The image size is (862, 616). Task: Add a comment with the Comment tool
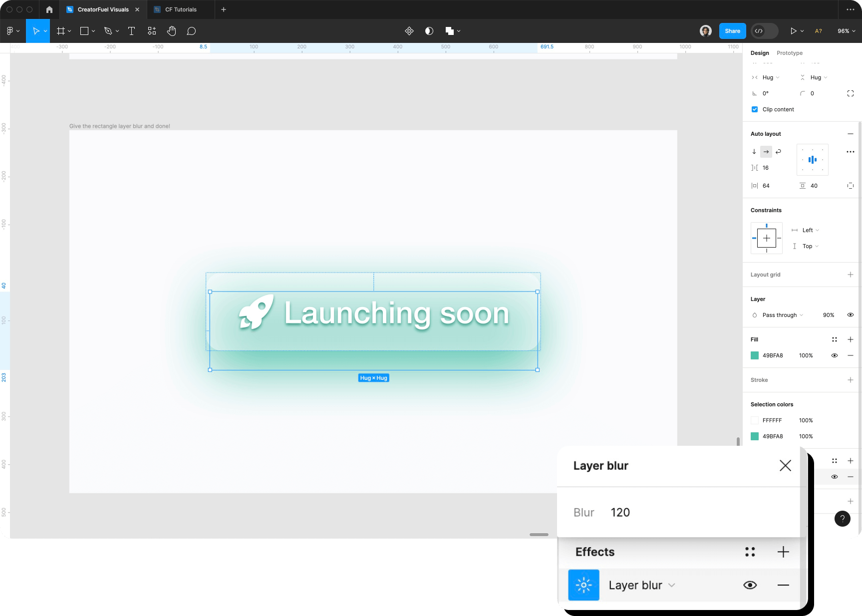tap(191, 30)
